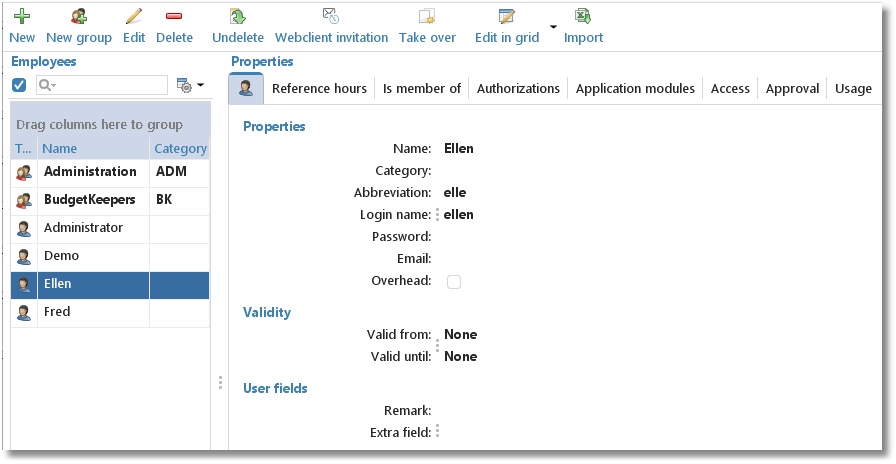The height and width of the screenshot is (464, 896).
Task: Click the Validity section heading
Action: [267, 313]
